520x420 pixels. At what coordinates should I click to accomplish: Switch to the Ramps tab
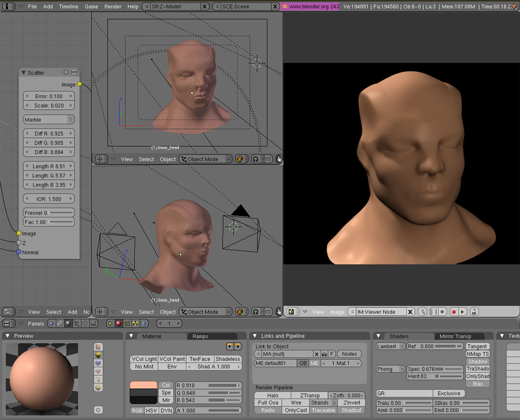[200, 336]
